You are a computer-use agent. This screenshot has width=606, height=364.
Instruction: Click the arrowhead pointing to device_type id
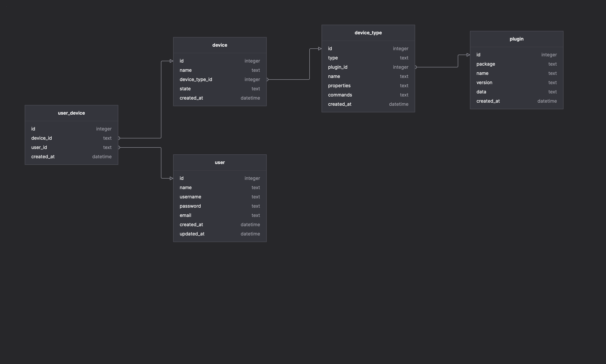coord(320,49)
